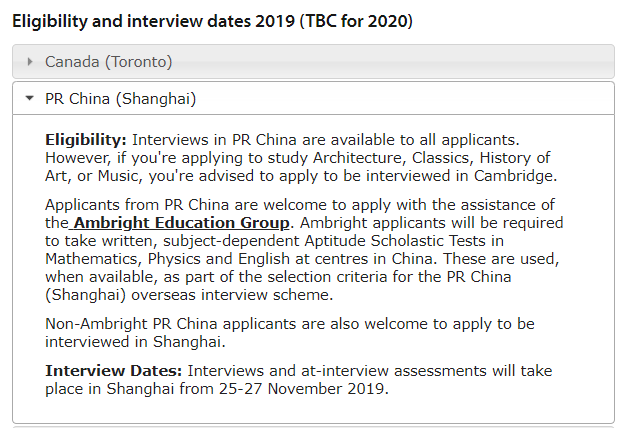This screenshot has height=428, width=624.
Task: Click the bold Eligibility: label
Action: (x=86, y=140)
